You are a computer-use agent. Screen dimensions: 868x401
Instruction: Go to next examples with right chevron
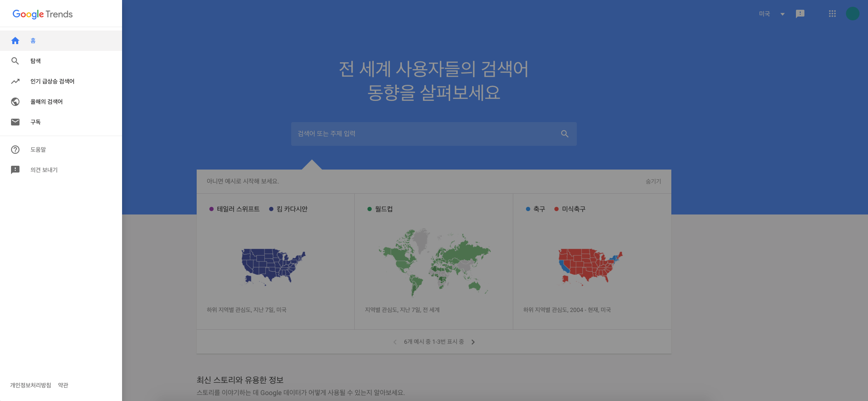click(x=473, y=342)
